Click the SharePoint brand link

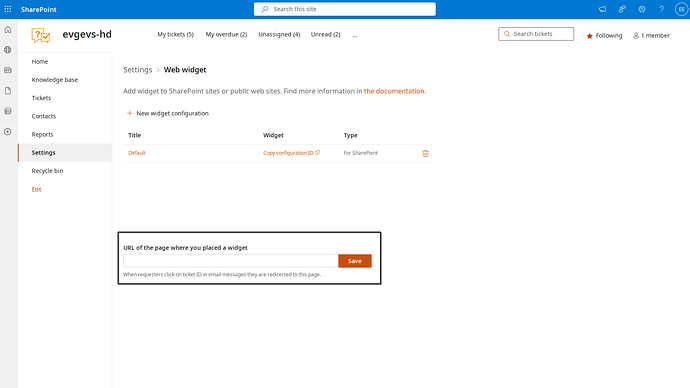click(x=39, y=9)
